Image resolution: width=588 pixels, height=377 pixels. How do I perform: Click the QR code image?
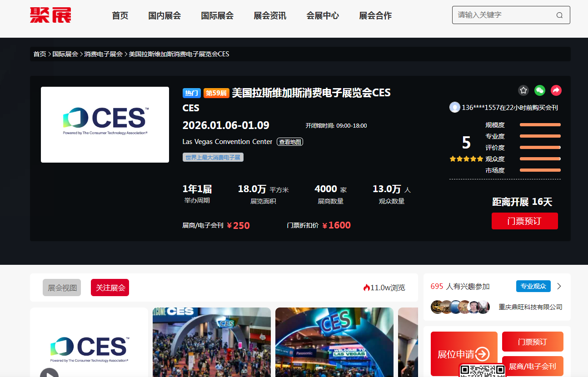(482, 370)
